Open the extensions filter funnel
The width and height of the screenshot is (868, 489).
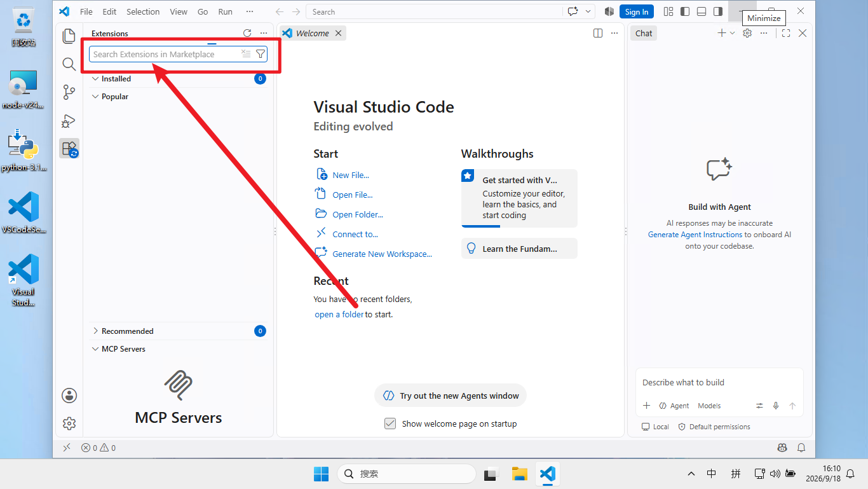point(261,54)
